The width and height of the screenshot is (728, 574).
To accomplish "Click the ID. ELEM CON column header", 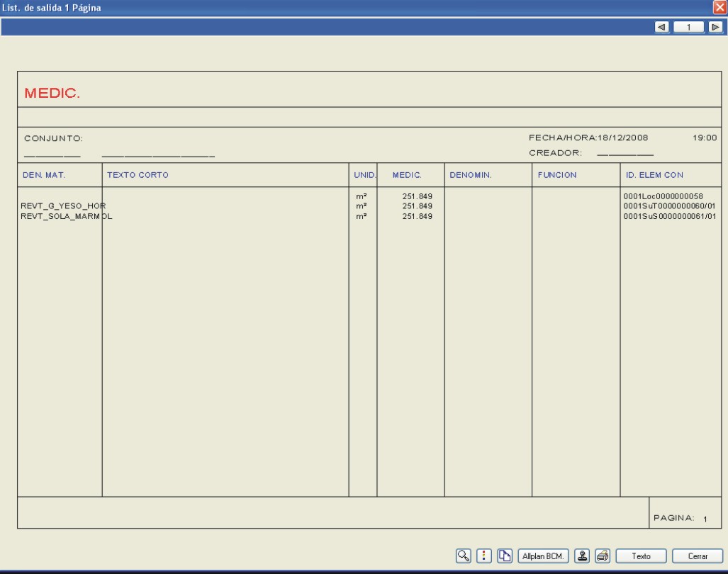I will pos(655,175).
